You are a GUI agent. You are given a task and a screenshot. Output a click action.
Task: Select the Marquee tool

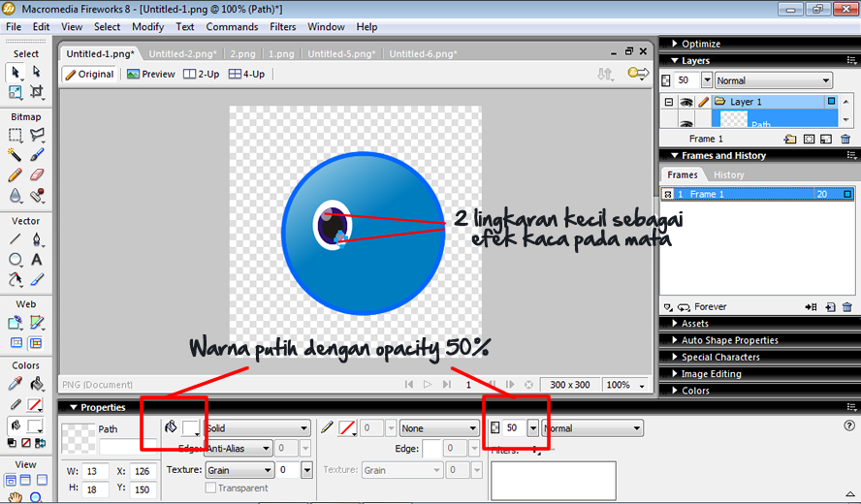pos(16,135)
